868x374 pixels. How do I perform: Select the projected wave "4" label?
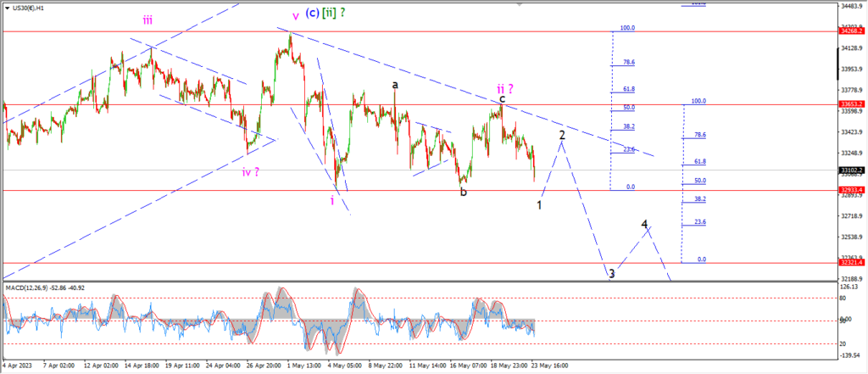click(x=645, y=225)
